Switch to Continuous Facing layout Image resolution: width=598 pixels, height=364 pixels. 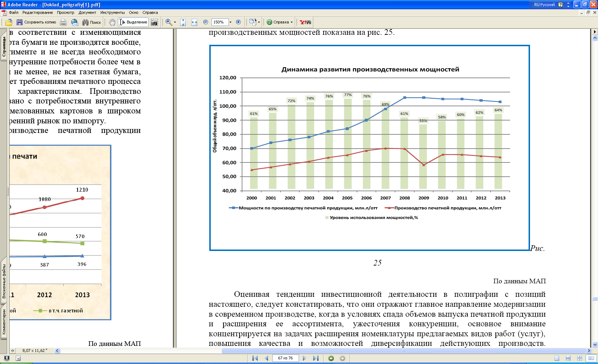[x=580, y=358]
